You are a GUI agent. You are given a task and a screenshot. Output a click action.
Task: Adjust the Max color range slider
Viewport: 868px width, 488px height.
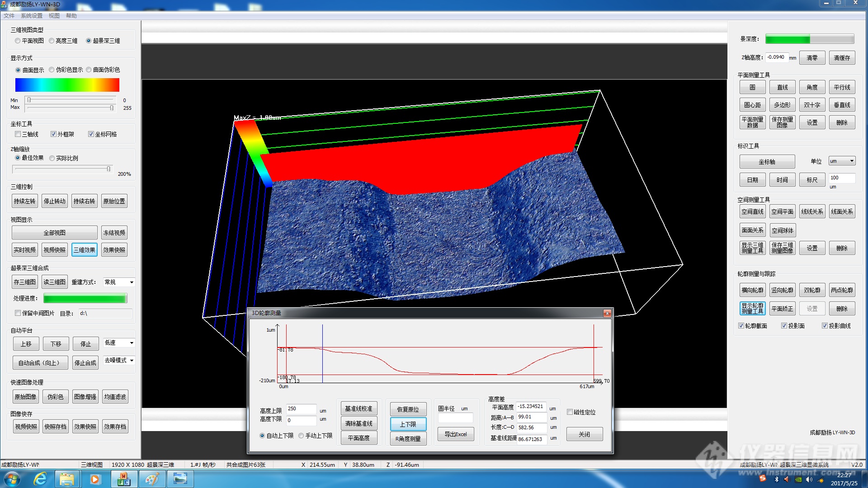tap(112, 108)
